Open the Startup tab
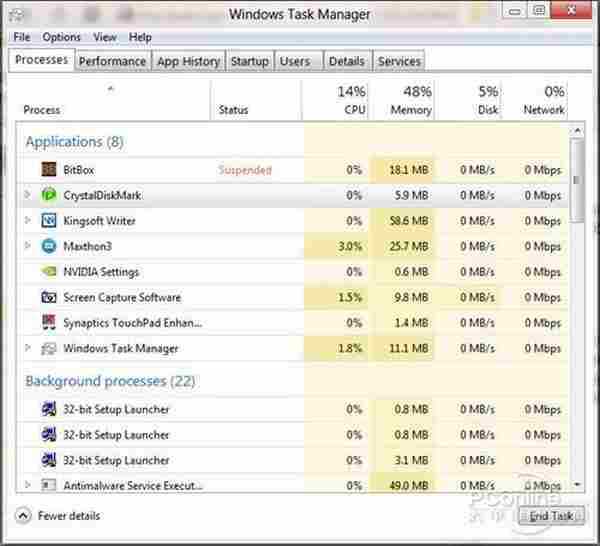 point(249,61)
